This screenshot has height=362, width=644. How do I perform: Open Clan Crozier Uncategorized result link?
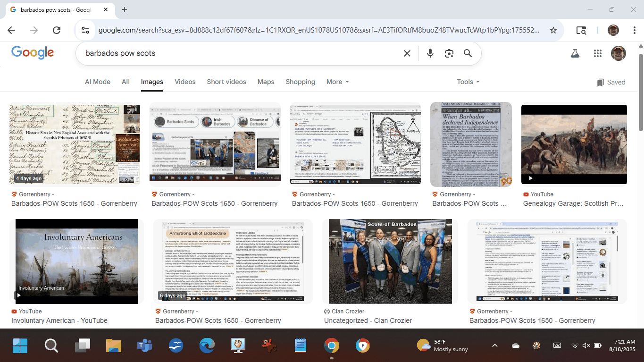pos(368,320)
